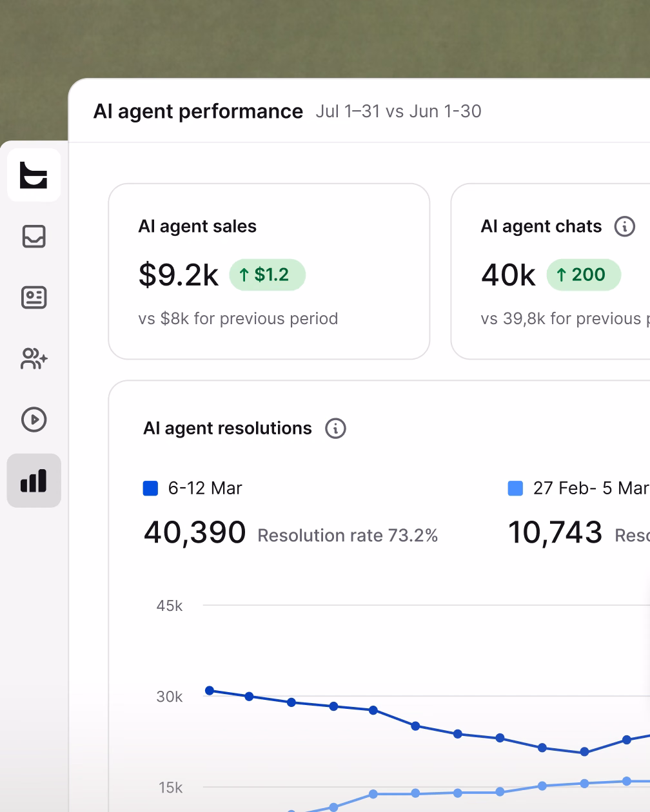This screenshot has height=812, width=650.
Task: Click the 40,390 resolutions value
Action: (195, 533)
